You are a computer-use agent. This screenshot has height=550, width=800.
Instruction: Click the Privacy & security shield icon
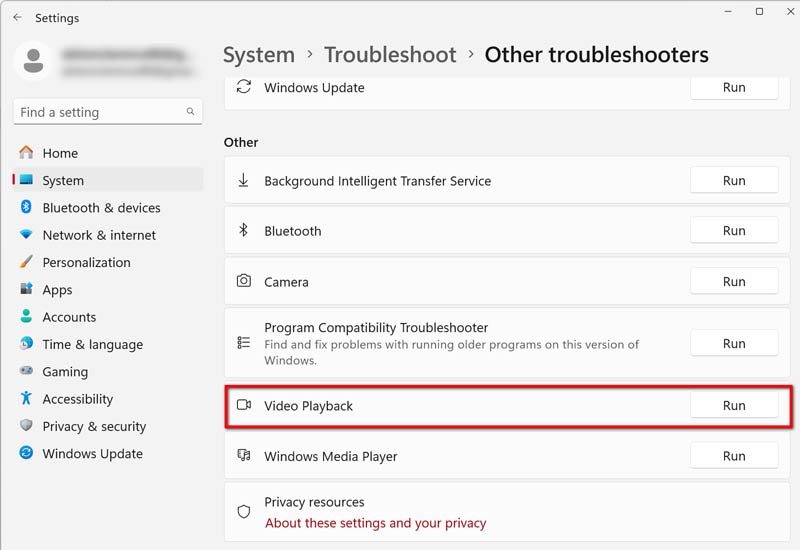(x=26, y=425)
